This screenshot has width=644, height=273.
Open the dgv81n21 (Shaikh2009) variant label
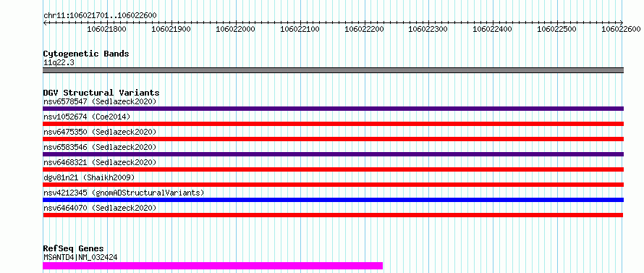(89, 177)
